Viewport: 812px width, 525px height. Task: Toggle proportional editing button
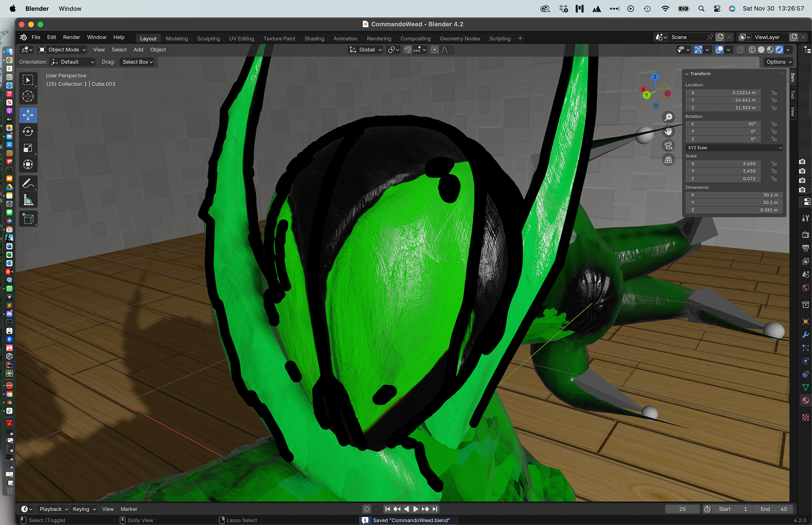434,50
